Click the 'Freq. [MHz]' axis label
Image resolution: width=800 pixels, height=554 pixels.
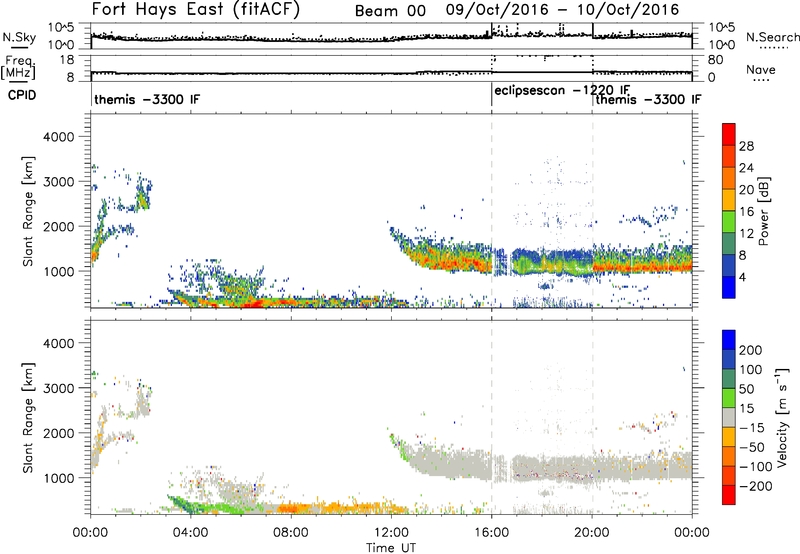pos(18,68)
